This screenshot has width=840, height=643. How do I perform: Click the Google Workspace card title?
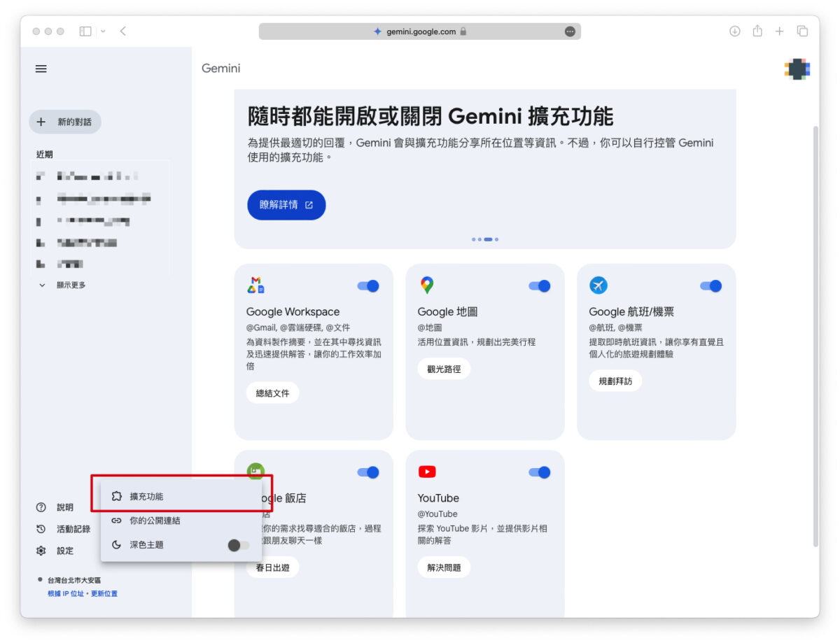pyautogui.click(x=293, y=312)
